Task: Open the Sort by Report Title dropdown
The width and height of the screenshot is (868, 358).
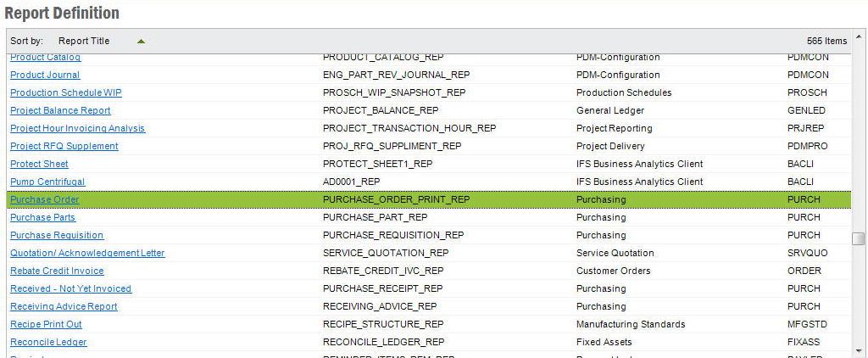Action: (x=84, y=41)
